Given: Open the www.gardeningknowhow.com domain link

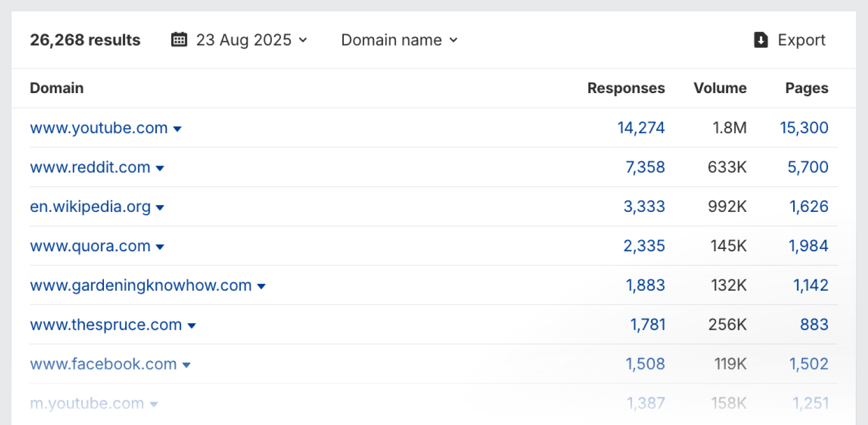Looking at the screenshot, I should coord(140,286).
